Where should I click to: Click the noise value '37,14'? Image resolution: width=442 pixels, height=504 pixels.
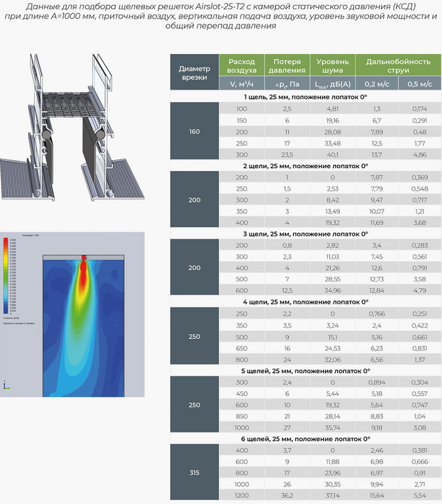coord(332,496)
